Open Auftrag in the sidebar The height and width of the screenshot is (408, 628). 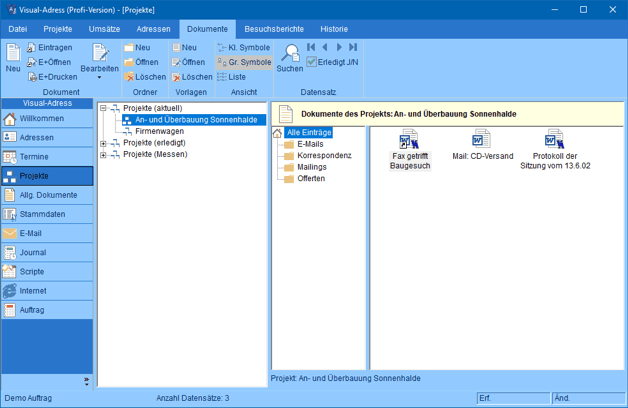tap(47, 310)
